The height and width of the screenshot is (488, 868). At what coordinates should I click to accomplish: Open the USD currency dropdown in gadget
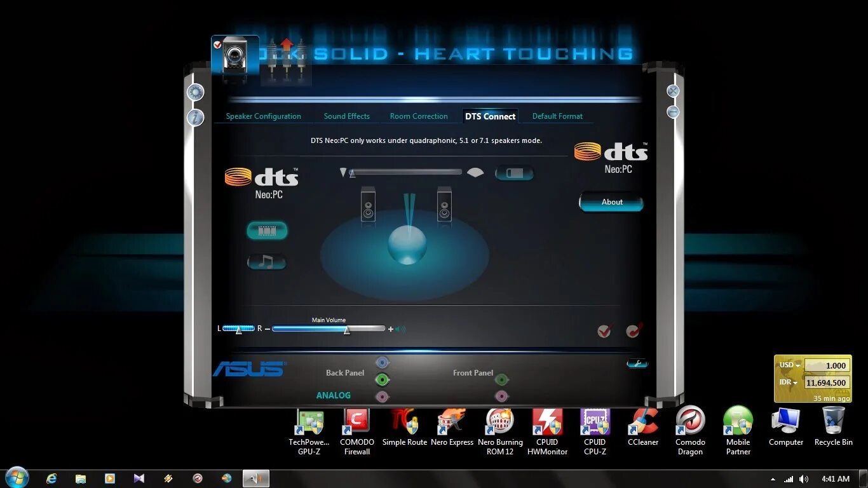click(x=790, y=365)
